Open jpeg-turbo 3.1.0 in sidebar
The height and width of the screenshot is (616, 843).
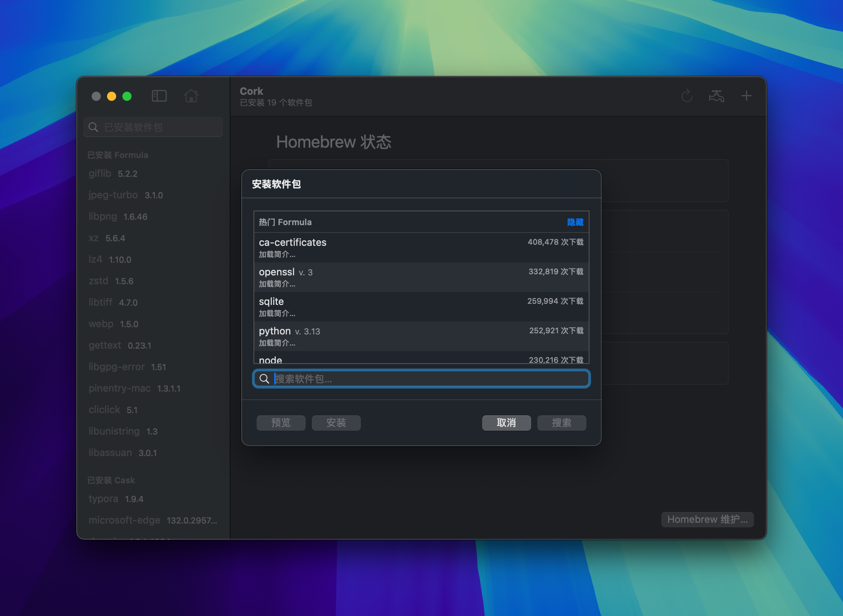[x=153, y=195]
